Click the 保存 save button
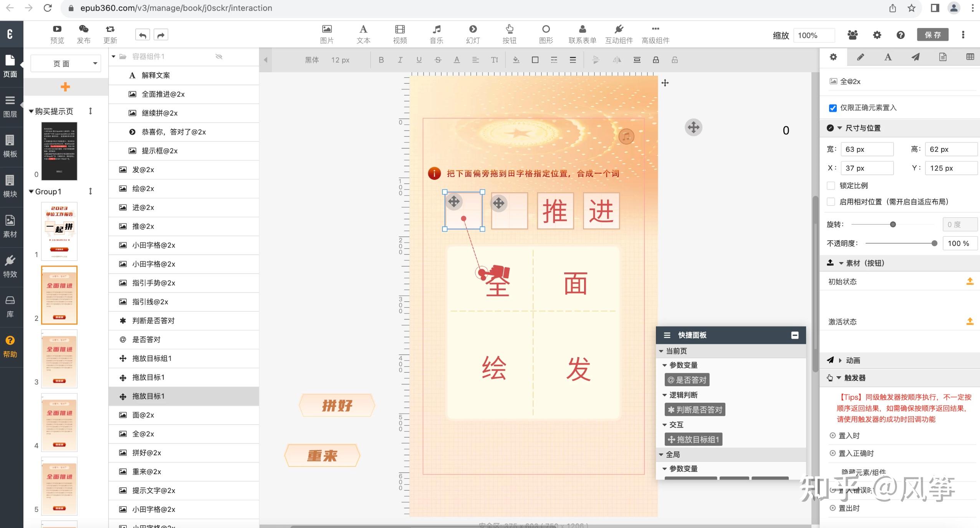This screenshot has width=980, height=528. click(x=932, y=35)
